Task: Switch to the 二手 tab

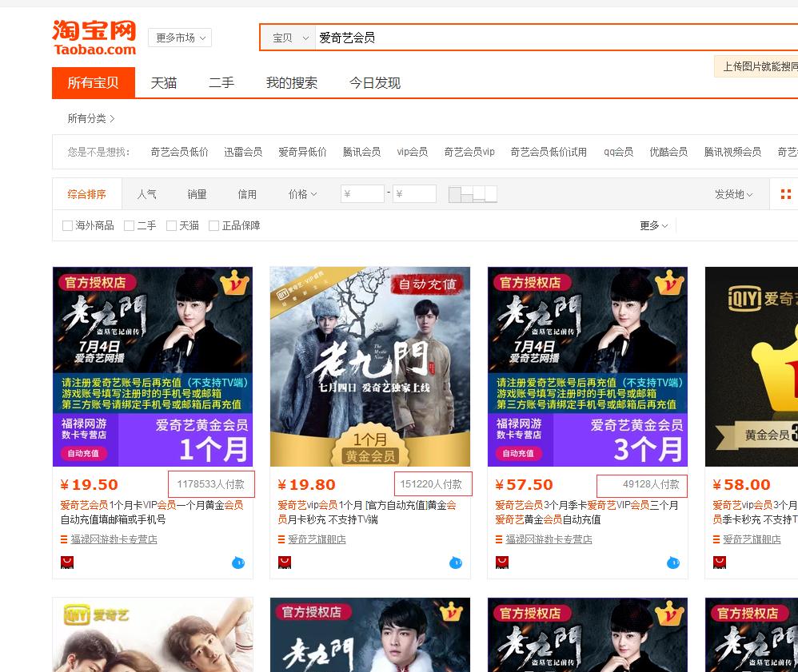Action: point(221,82)
